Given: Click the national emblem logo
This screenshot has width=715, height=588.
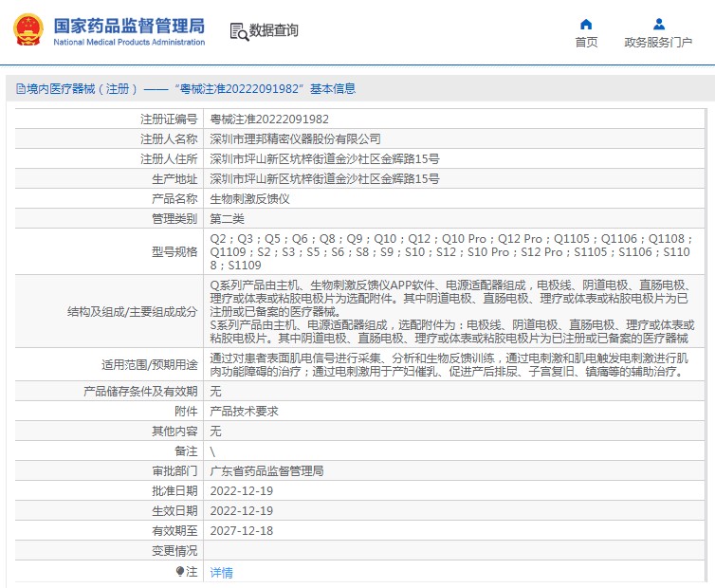Looking at the screenshot, I should 28,30.
